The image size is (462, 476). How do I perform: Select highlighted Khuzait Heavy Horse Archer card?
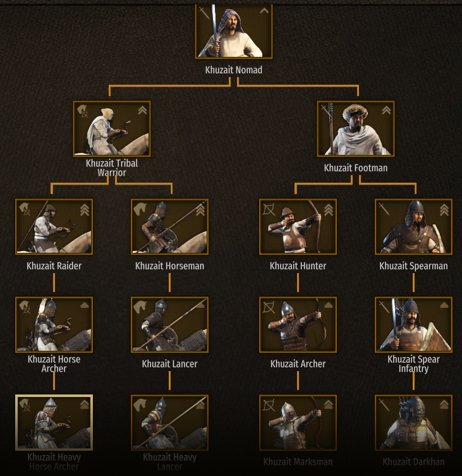pyautogui.click(x=54, y=422)
